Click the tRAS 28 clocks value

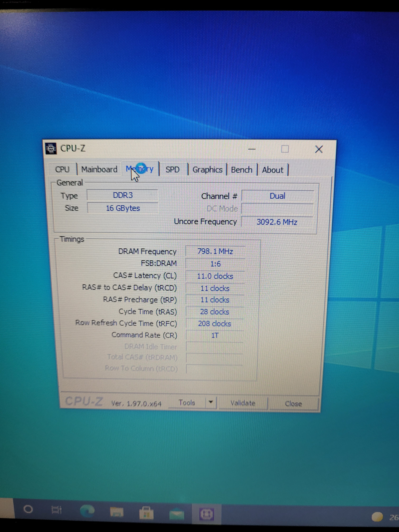(x=215, y=312)
